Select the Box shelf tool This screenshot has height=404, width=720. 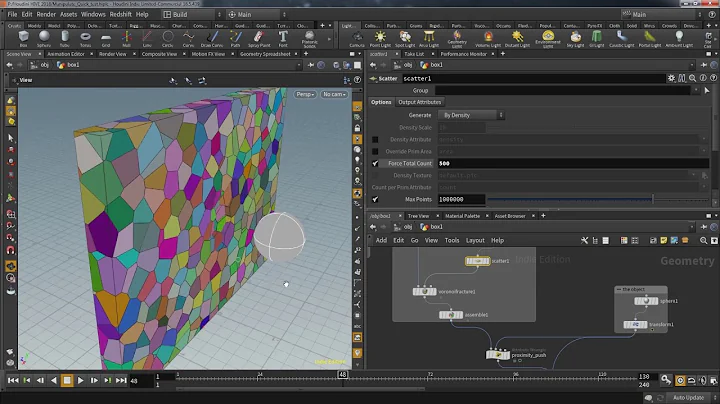coord(23,38)
